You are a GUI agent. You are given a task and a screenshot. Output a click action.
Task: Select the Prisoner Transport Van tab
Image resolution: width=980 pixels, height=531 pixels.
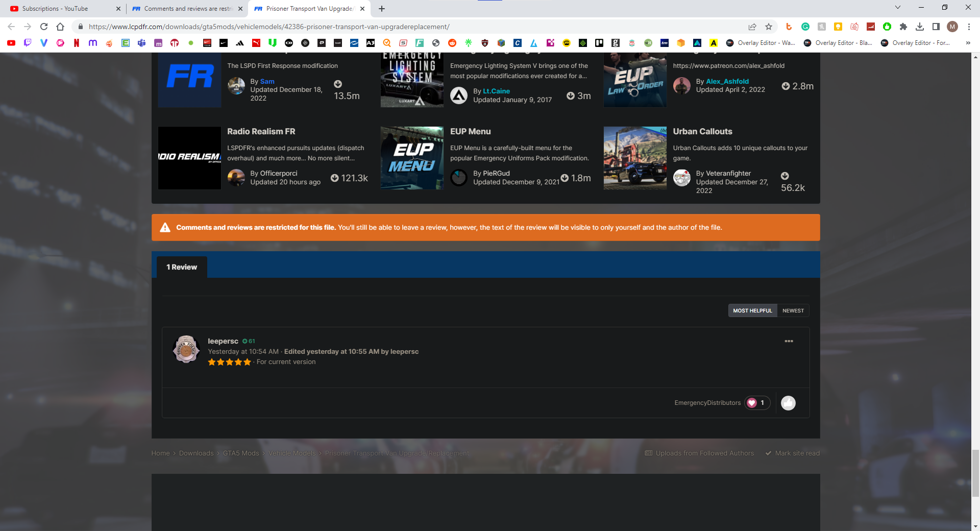pyautogui.click(x=308, y=9)
